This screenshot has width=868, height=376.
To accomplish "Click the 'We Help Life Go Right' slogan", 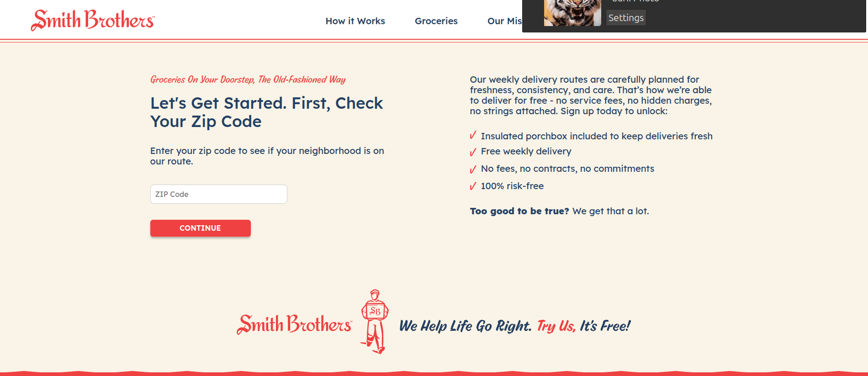I will coord(465,326).
